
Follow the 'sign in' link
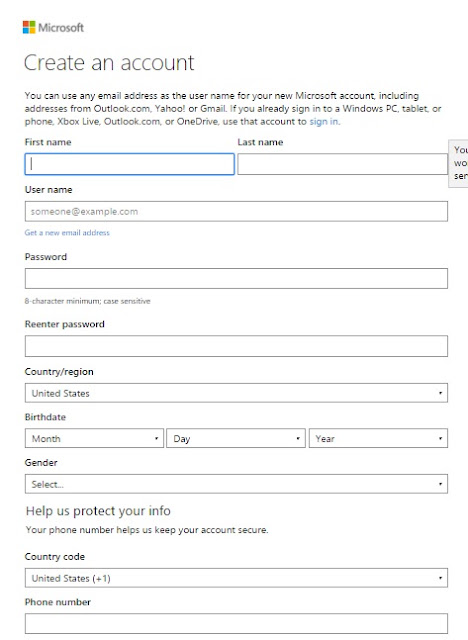[x=324, y=122]
